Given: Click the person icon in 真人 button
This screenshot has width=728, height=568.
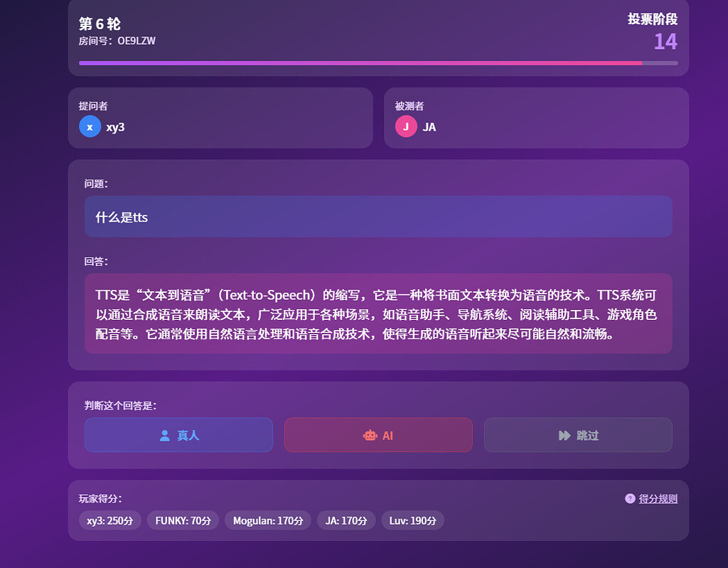Looking at the screenshot, I should [165, 435].
